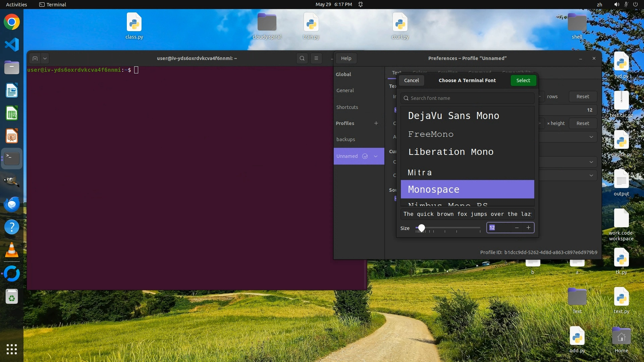Open the General preferences section
The image size is (644, 362).
(345, 90)
